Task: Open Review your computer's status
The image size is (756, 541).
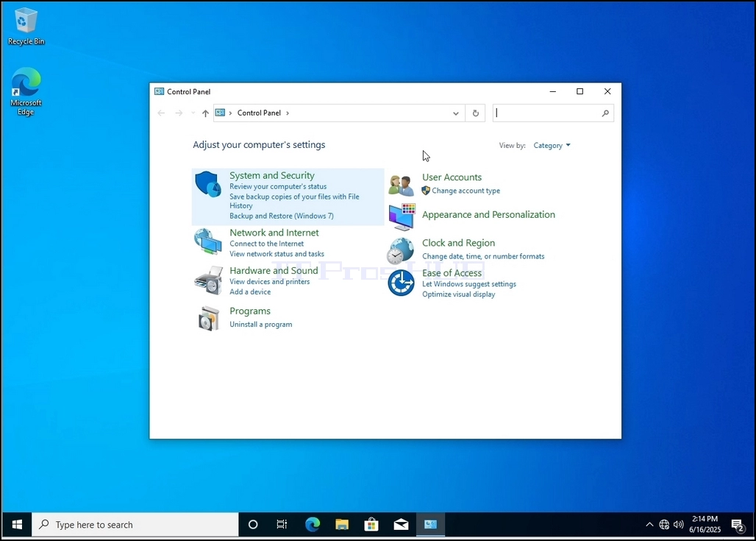Action: 278,186
